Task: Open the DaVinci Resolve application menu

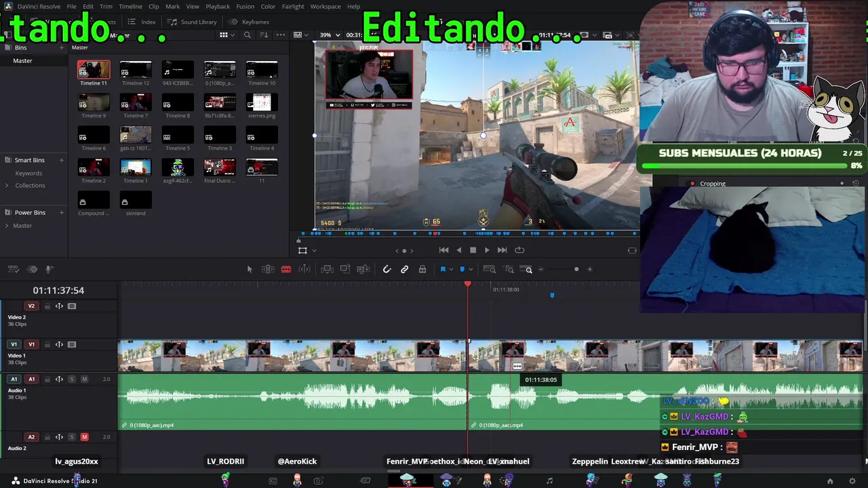Action: click(x=39, y=6)
